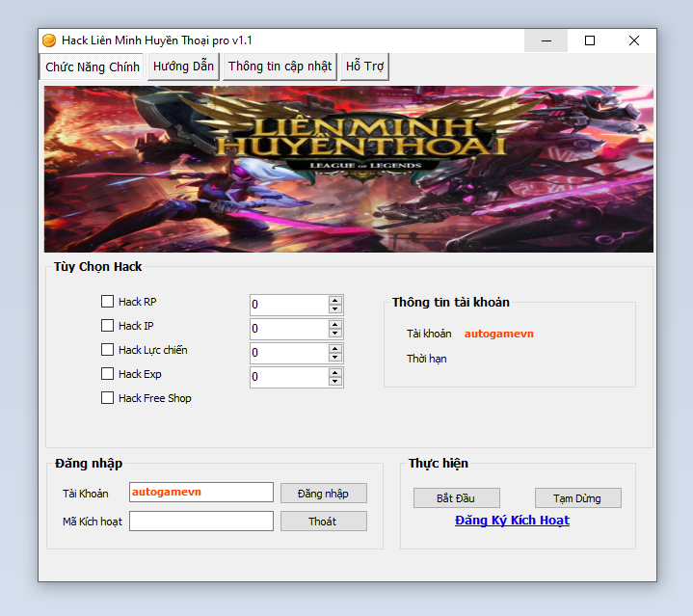
Task: Open the Thông tin cập nhật tab
Action: [x=280, y=67]
